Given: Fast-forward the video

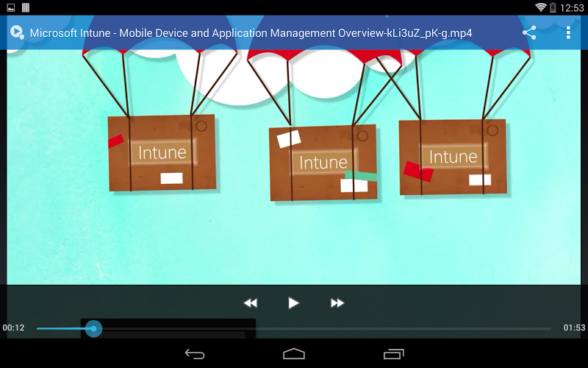Looking at the screenshot, I should click(x=337, y=302).
